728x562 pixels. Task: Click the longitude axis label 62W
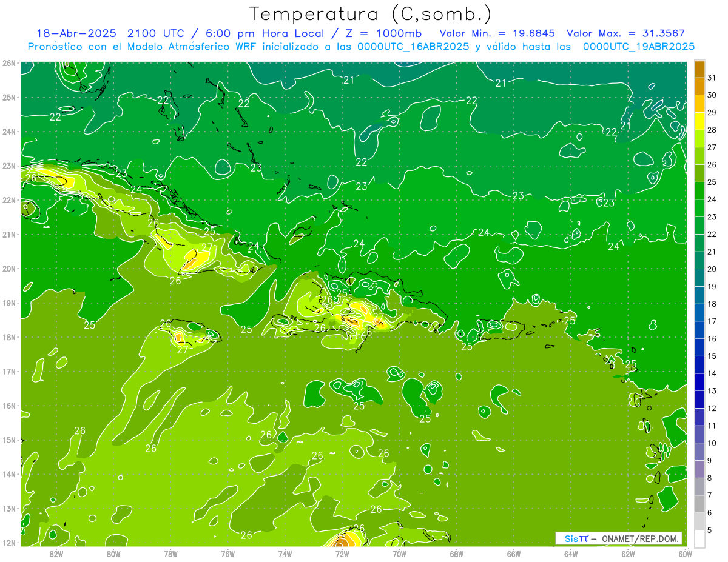click(628, 554)
